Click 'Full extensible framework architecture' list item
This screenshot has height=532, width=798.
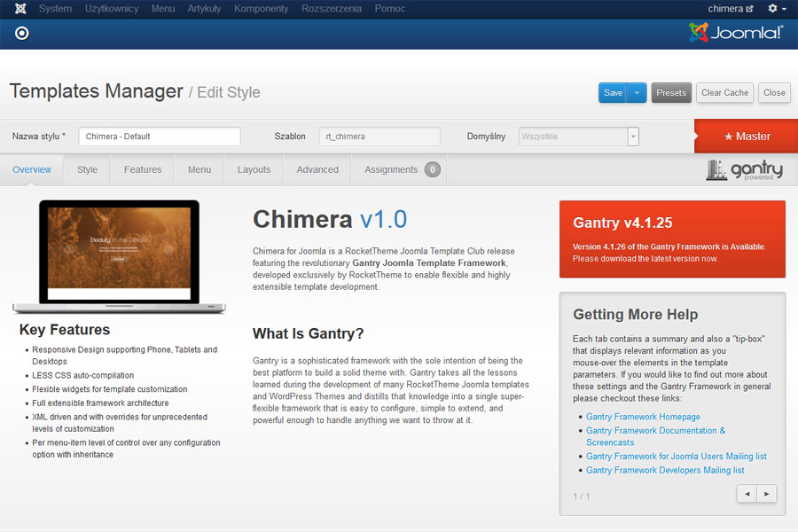(x=100, y=403)
